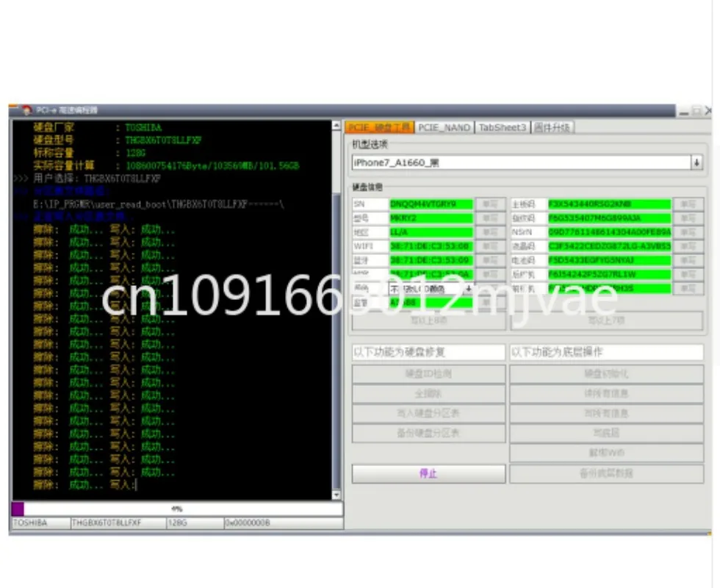720x588 pixels.
Task: Click the single-write button in NSrN row
Action: pyautogui.click(x=688, y=232)
